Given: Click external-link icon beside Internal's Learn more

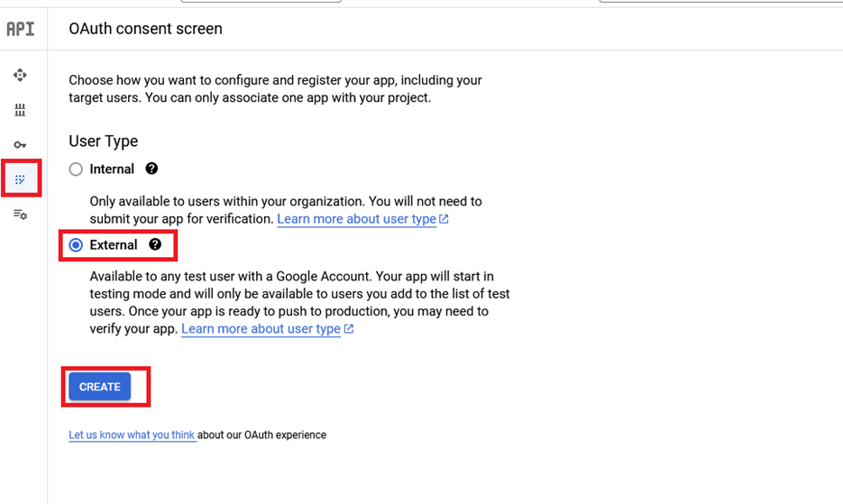Looking at the screenshot, I should pos(444,219).
